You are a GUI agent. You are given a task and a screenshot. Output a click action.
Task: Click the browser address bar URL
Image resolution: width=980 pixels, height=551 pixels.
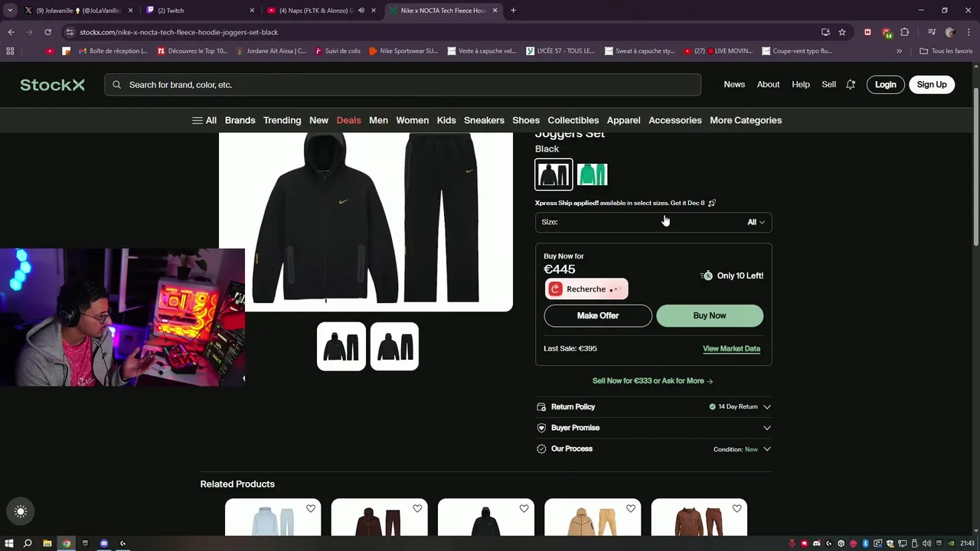tap(179, 32)
